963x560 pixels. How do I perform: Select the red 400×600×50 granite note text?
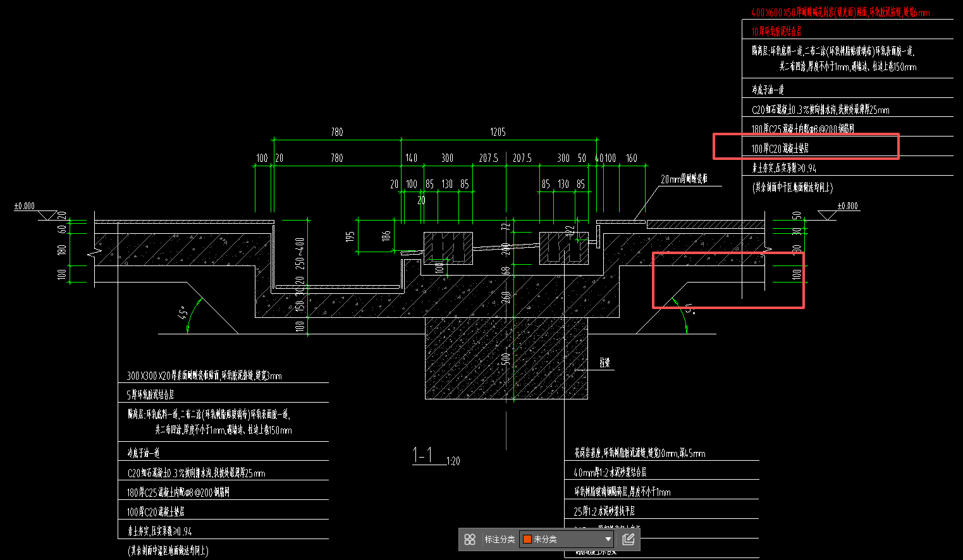click(x=840, y=12)
